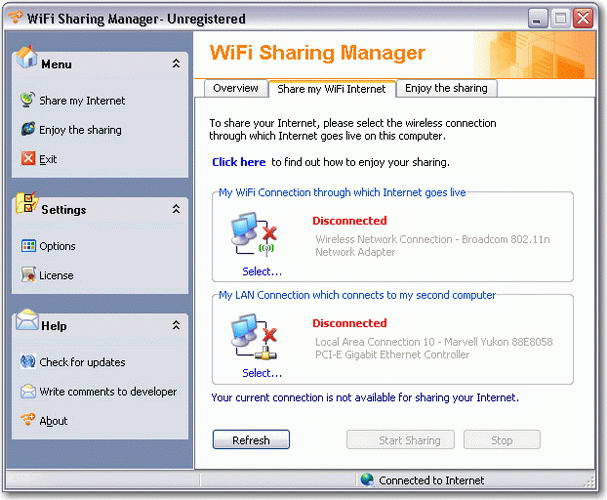607x500 pixels.
Task: Open Write comments to developer
Action: tap(108, 392)
